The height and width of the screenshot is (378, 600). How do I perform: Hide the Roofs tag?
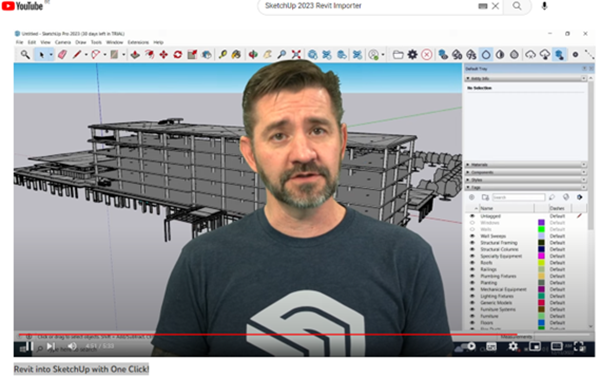point(472,263)
